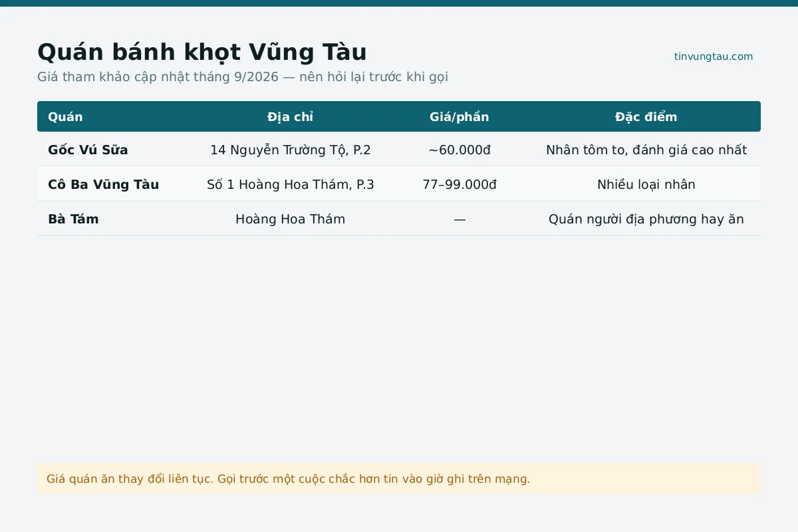The height and width of the screenshot is (532, 798).
Task: Click the Nhiều loại nhân cell
Action: pos(646,184)
